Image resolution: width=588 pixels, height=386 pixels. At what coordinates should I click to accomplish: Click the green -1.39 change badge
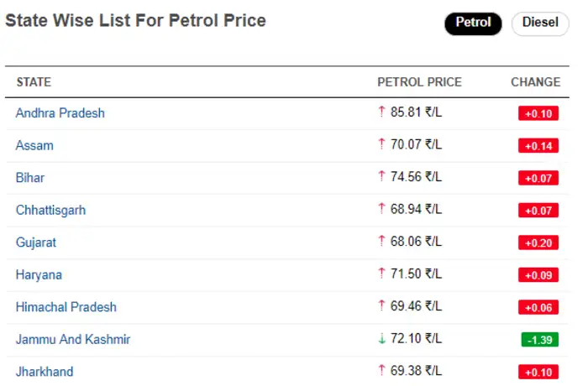(x=538, y=340)
